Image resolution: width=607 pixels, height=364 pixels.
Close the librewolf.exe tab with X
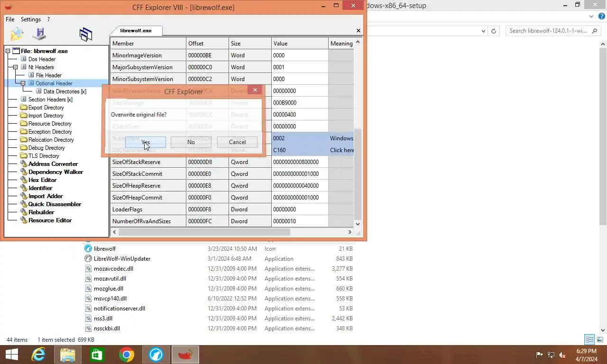tap(359, 30)
